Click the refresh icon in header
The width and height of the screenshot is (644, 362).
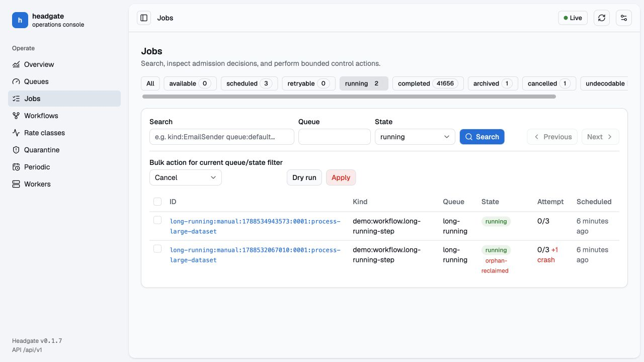602,18
